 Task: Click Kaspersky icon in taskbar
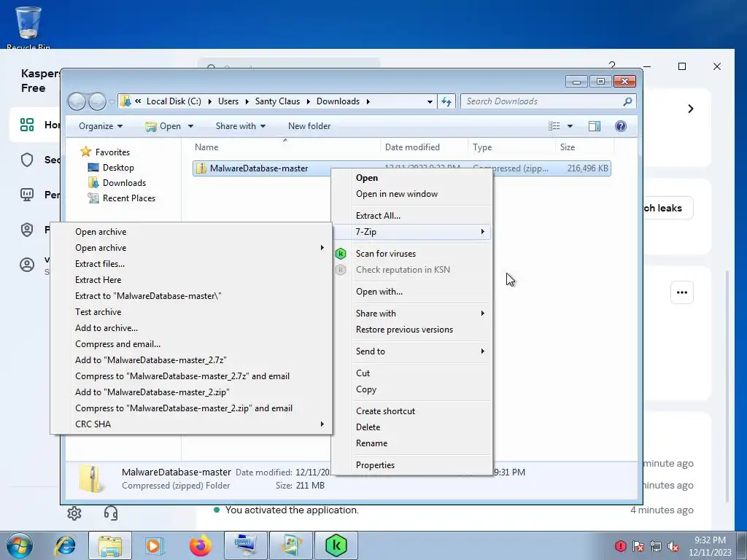[336, 545]
